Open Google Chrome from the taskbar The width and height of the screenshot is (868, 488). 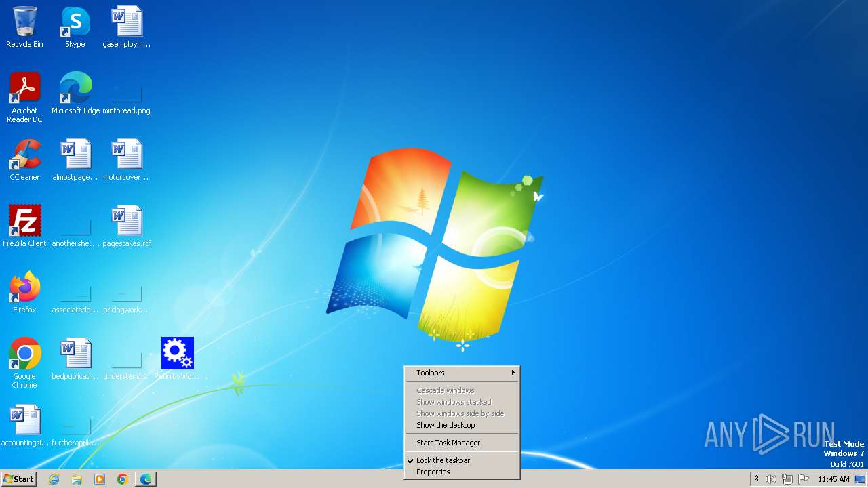coord(123,479)
